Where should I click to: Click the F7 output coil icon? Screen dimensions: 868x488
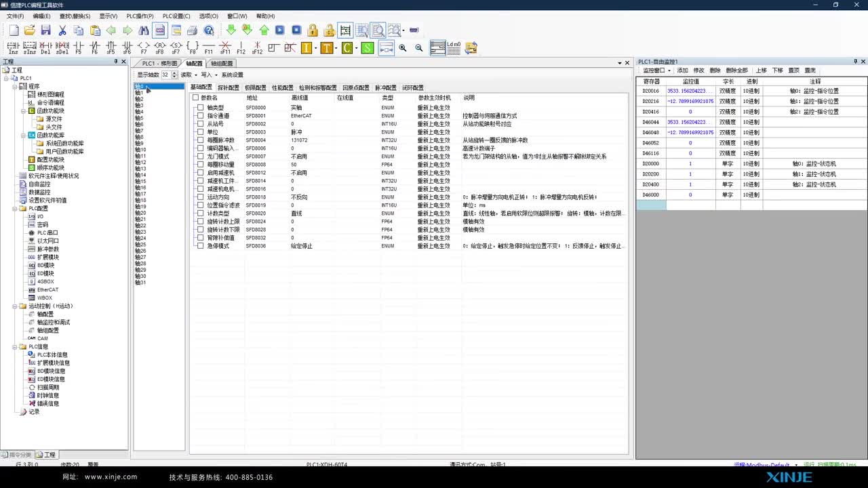tap(143, 47)
